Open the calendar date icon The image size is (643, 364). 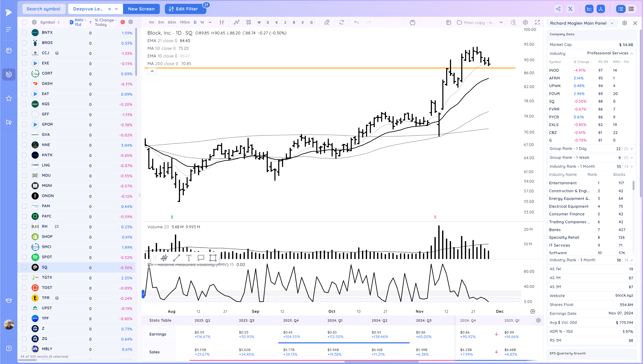(413, 23)
